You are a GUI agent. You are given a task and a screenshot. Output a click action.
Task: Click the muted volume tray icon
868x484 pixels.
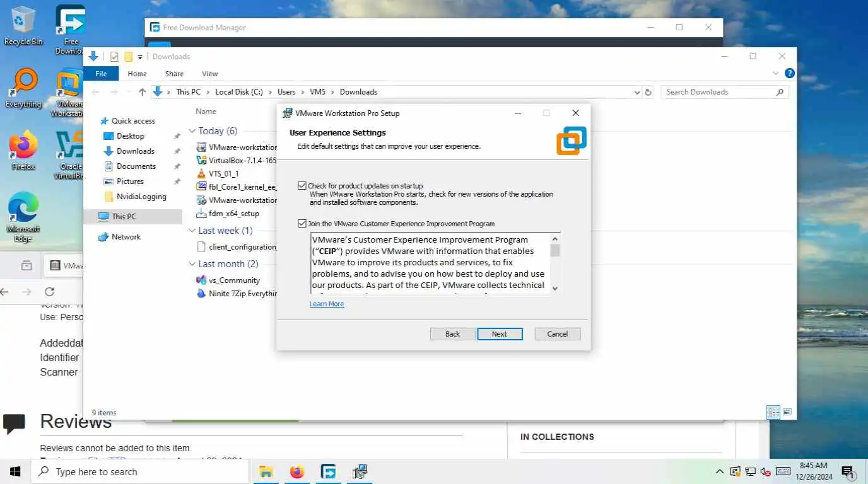[x=765, y=471]
